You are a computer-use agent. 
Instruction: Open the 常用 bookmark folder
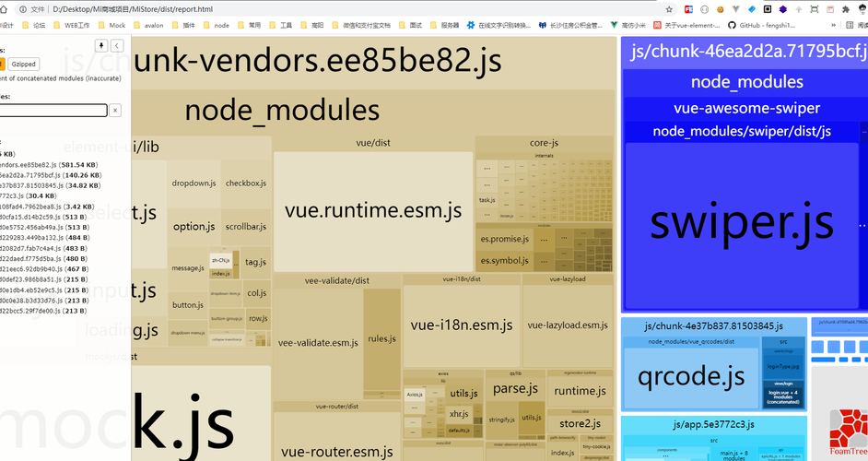tap(249, 25)
